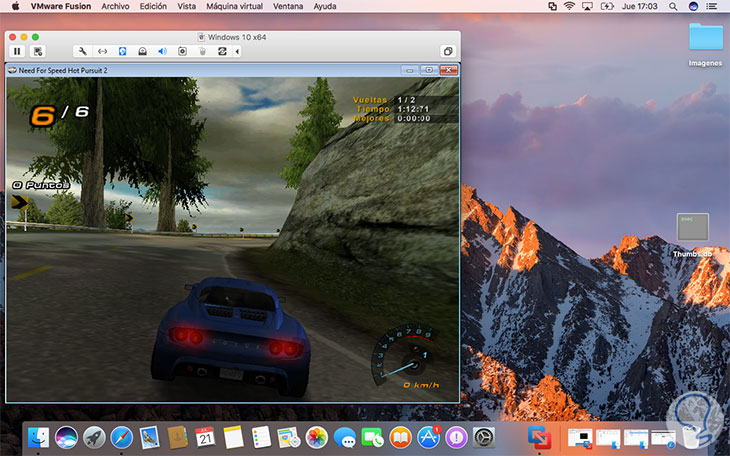
Task: Open Spotlight search
Action: point(673,6)
